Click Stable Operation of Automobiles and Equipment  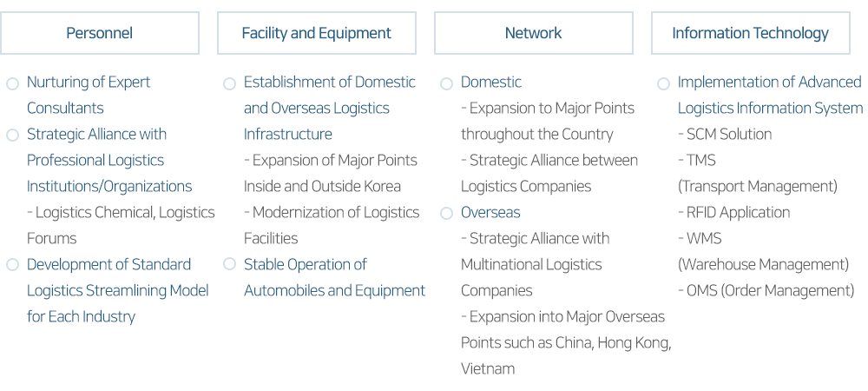coord(334,277)
